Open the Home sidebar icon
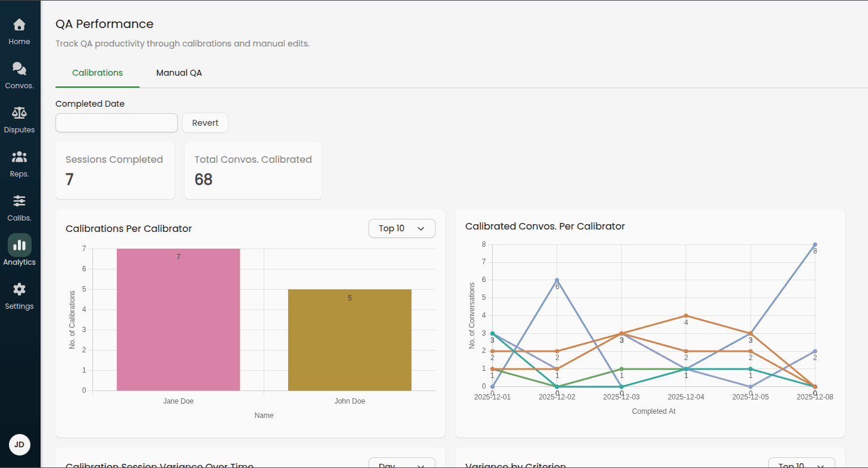868x468 pixels. click(x=19, y=24)
